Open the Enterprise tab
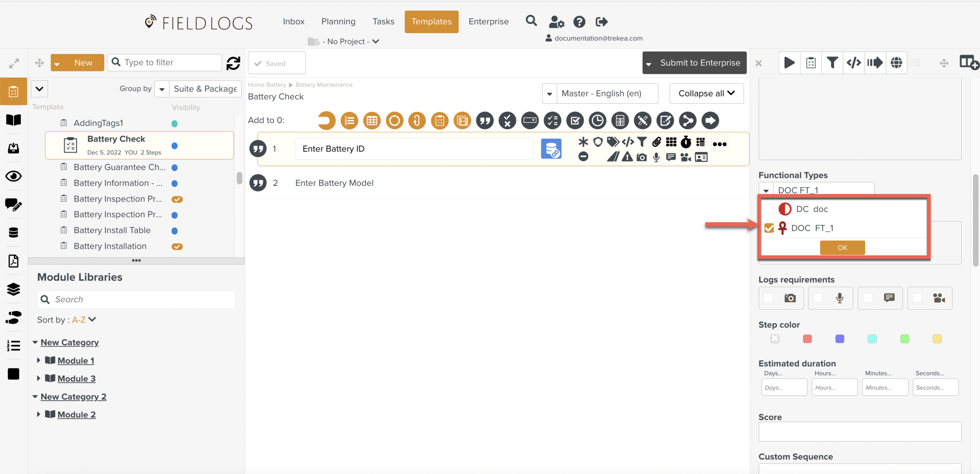 coord(488,22)
